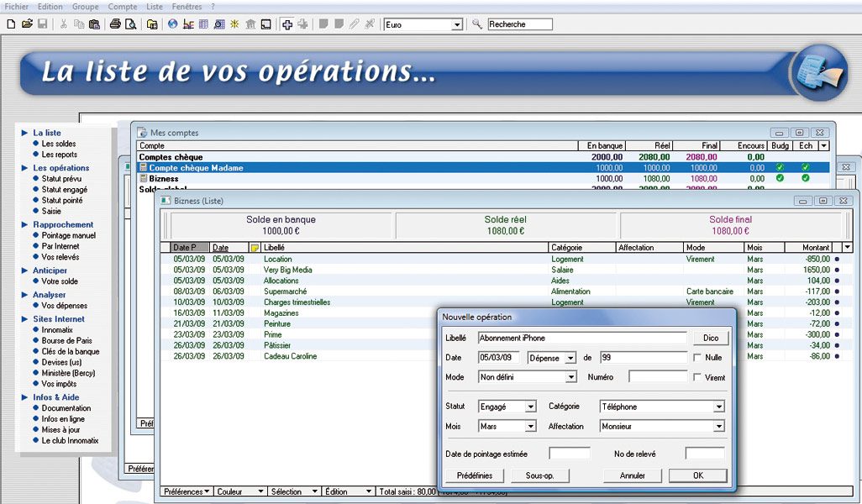Screen dimensions: 862x504
Task: Click the line chart toolbar icon
Action: [x=188, y=24]
